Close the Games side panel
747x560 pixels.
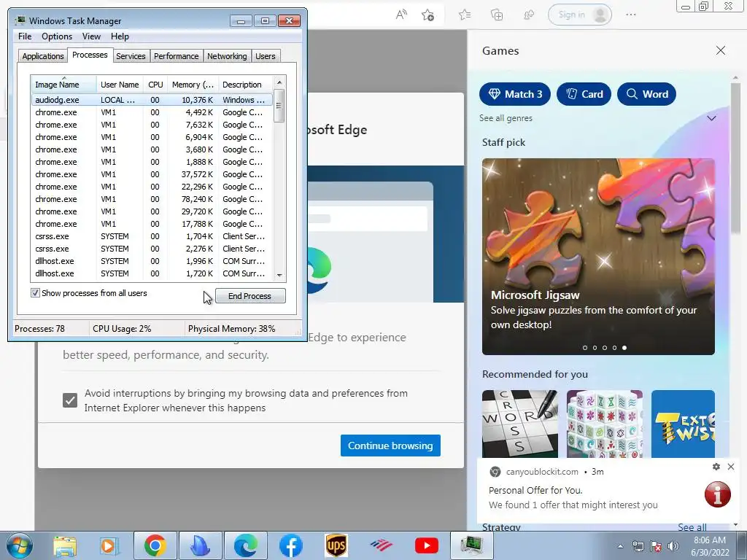pos(721,50)
